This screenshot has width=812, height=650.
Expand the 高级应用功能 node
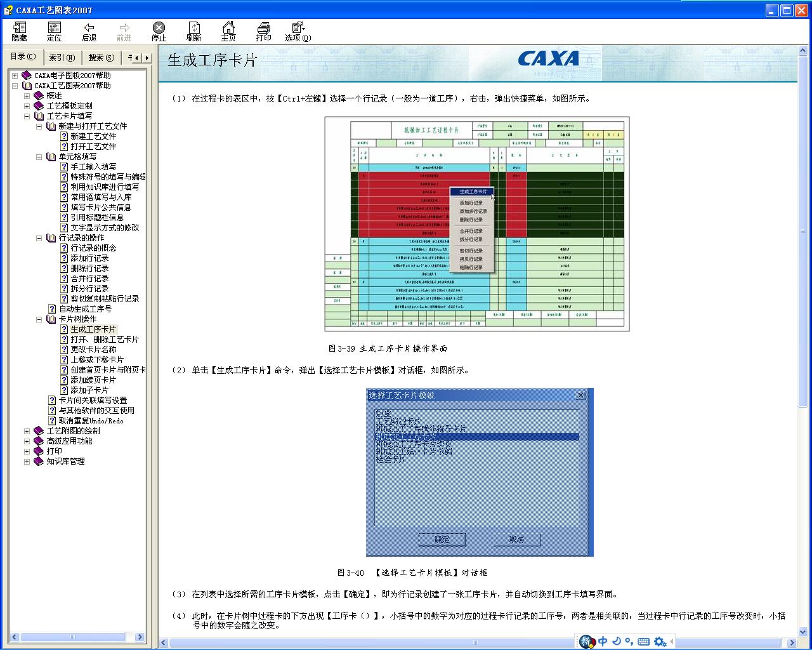tap(27, 441)
